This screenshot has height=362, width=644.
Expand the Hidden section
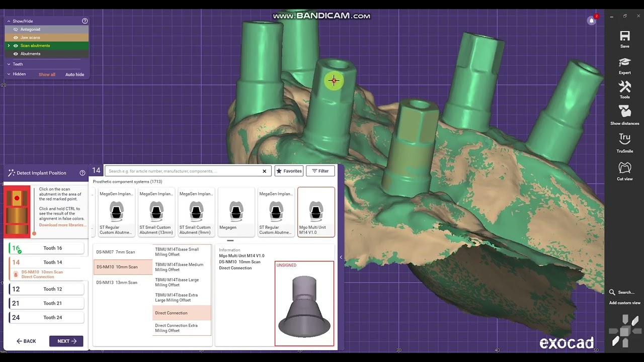[9, 74]
